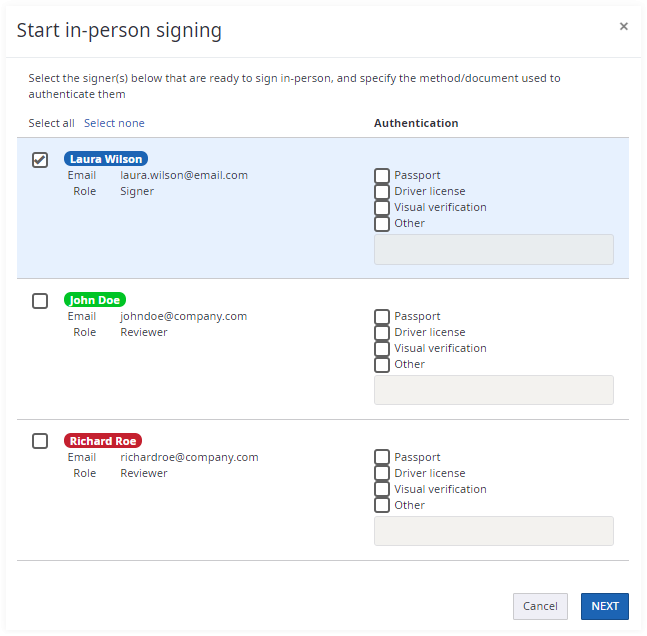Click the Select all link

coord(51,124)
